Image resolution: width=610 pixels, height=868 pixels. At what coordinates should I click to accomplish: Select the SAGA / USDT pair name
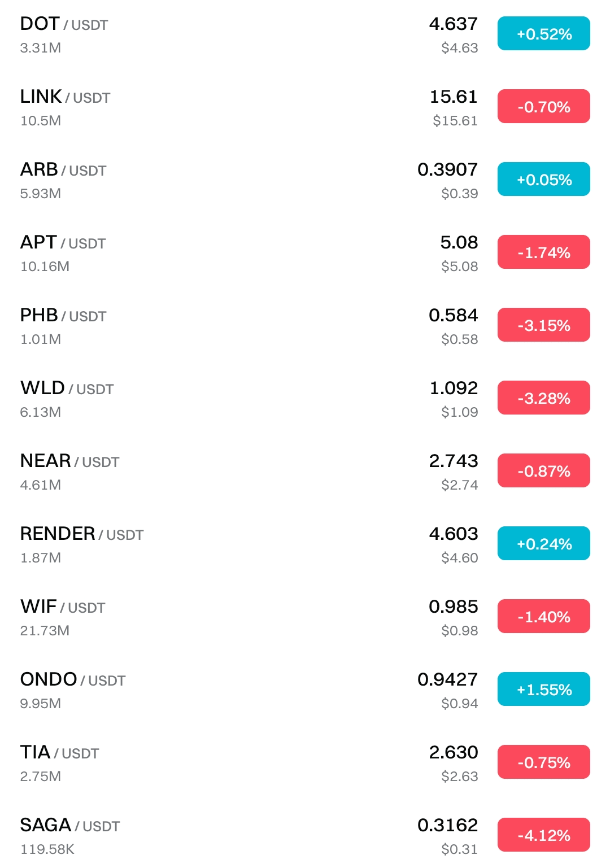tap(70, 826)
